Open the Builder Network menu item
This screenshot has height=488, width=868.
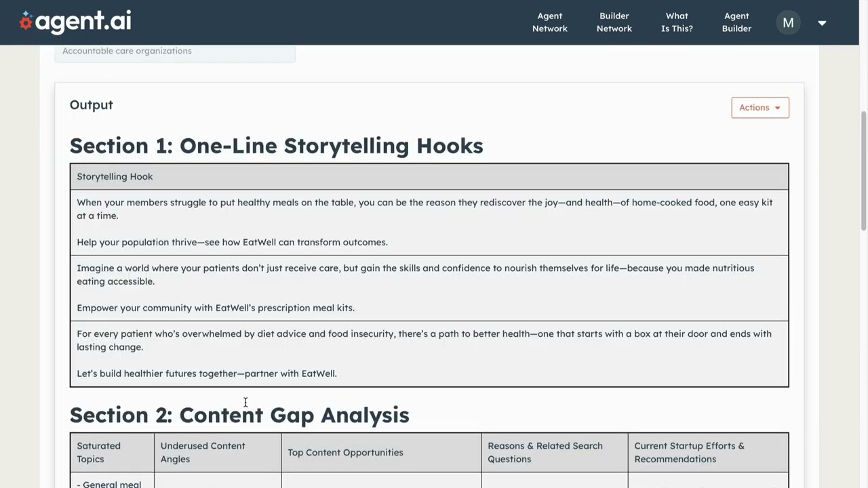[614, 22]
